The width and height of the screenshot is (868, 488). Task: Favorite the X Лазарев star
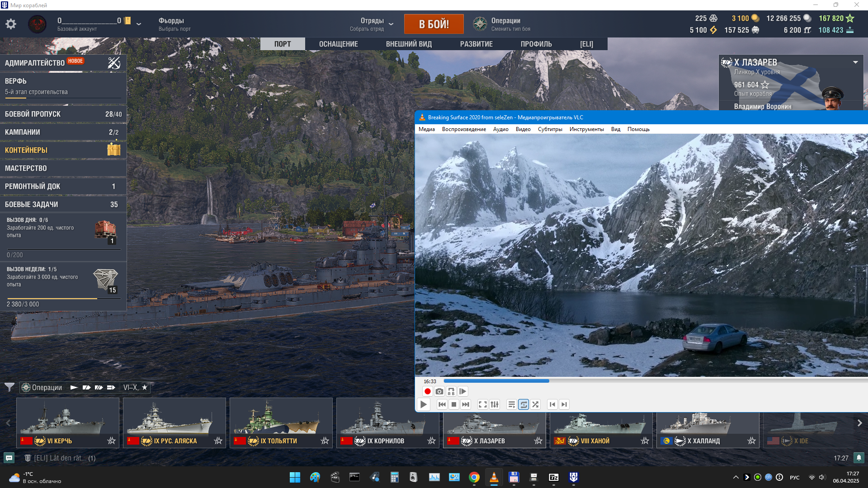click(x=538, y=441)
